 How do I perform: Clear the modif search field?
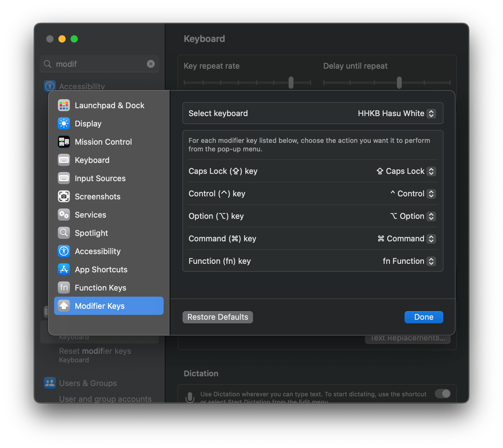pos(151,64)
